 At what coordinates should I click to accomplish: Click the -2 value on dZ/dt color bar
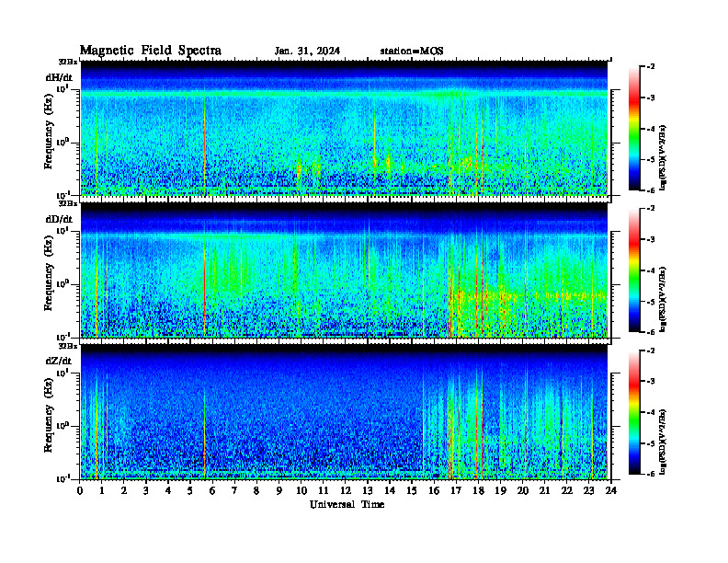pos(651,350)
